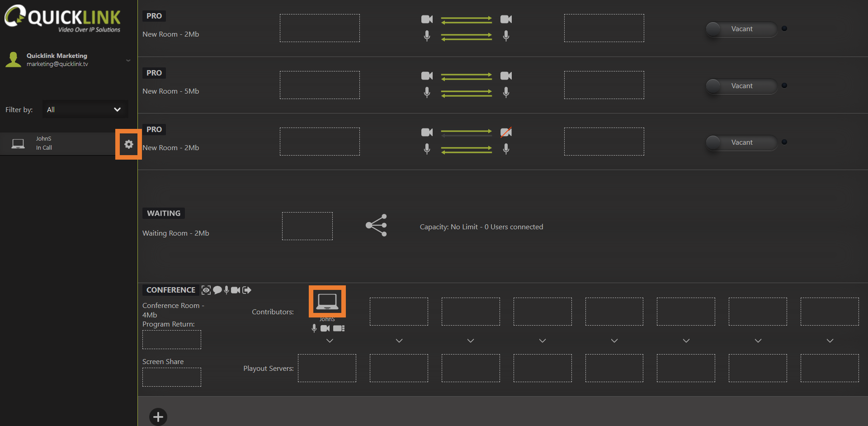Image resolution: width=868 pixels, height=426 pixels.
Task: Click the JohnS laptop contributor thumbnail
Action: [x=327, y=301]
